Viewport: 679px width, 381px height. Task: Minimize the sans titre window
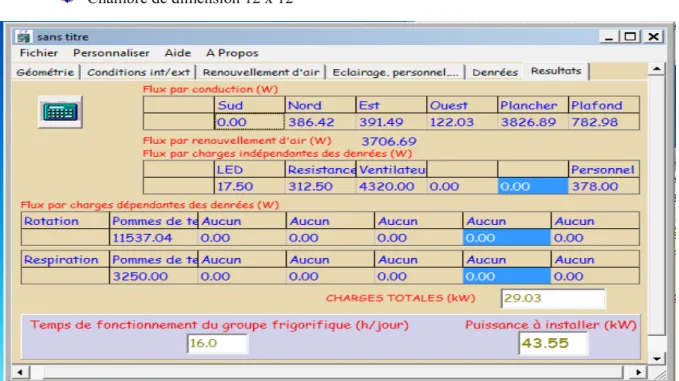609,37
